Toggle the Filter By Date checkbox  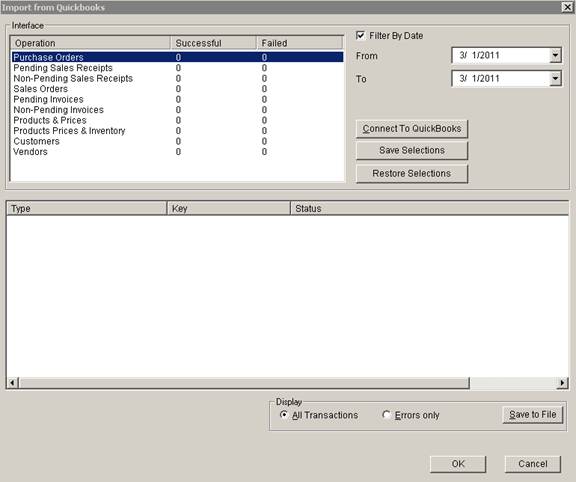pyautogui.click(x=360, y=35)
